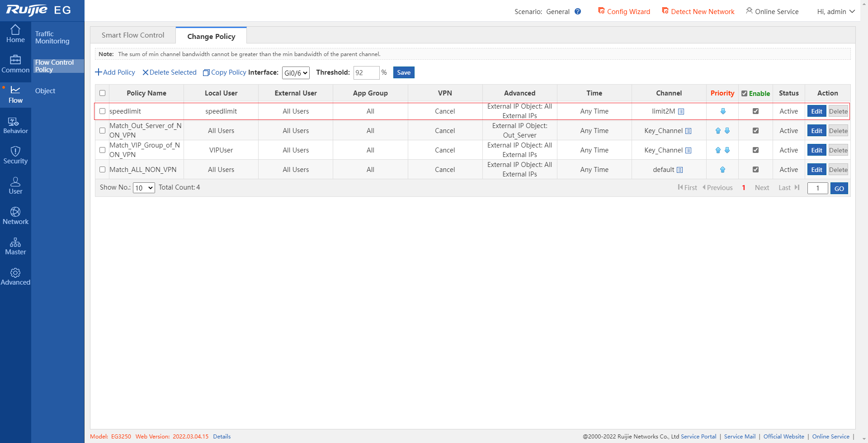Click Save button next to Threshold
This screenshot has width=868, height=443.
(x=403, y=72)
